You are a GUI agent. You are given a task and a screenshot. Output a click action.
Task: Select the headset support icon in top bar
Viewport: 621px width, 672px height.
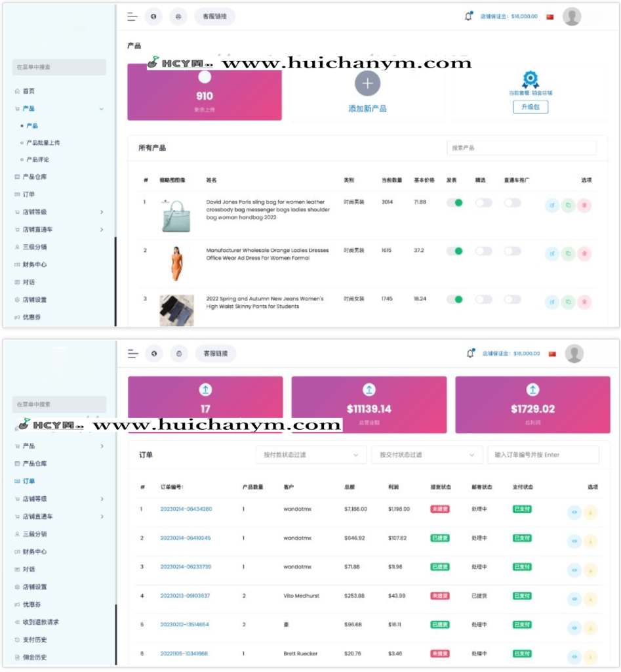pyautogui.click(x=178, y=16)
